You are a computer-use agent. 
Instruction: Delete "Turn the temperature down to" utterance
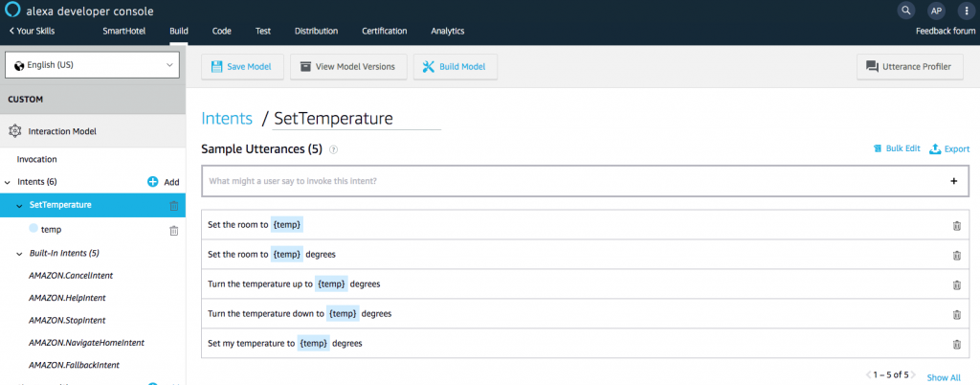(x=956, y=314)
